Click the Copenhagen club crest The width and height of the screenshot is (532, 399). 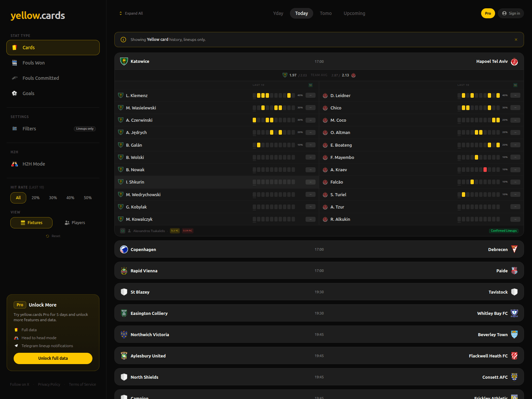(x=124, y=249)
